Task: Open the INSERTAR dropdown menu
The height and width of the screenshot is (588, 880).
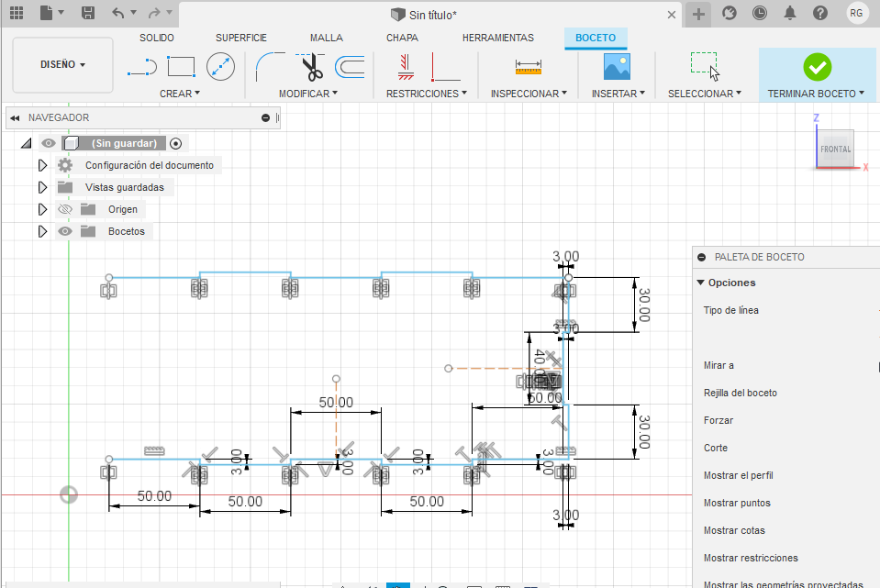Action: pos(618,94)
